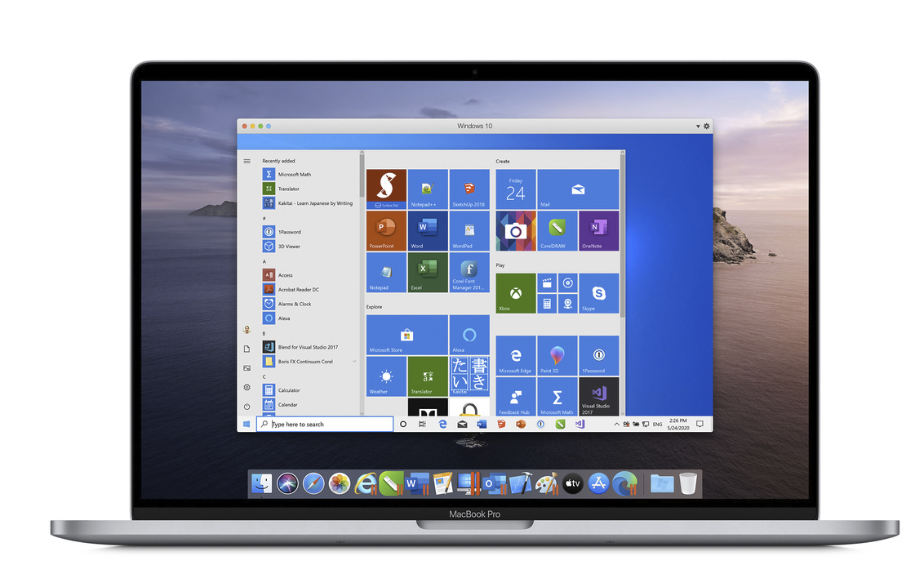This screenshot has height=565, width=924.
Task: Open the Start menu Documents shortcut
Action: [247, 349]
